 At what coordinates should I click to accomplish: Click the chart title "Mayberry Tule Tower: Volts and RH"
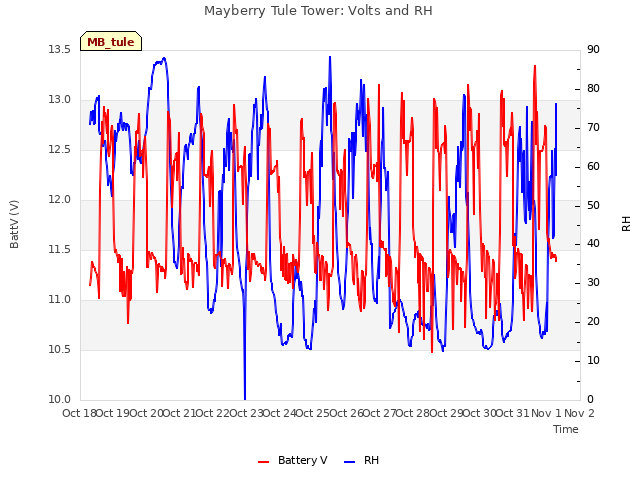point(318,10)
